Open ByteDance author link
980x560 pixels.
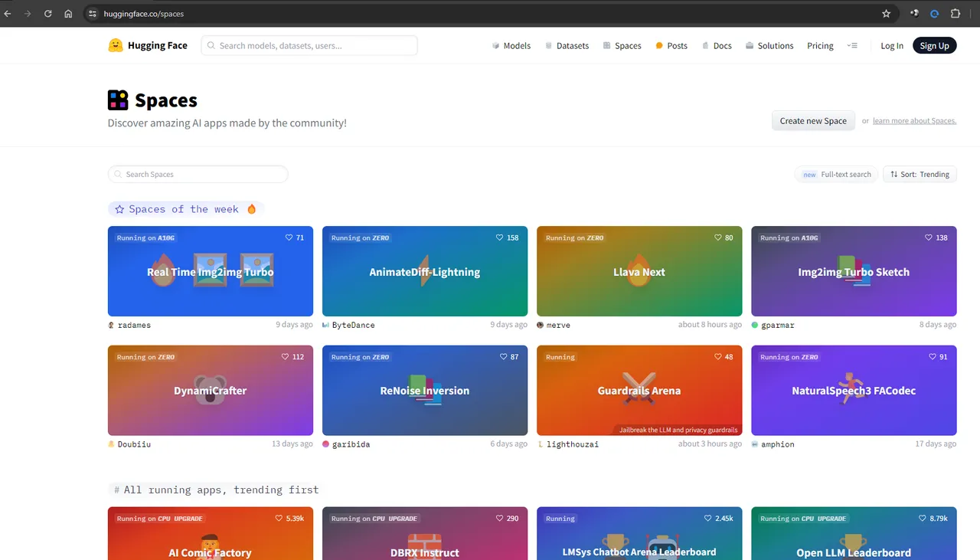[x=354, y=325]
